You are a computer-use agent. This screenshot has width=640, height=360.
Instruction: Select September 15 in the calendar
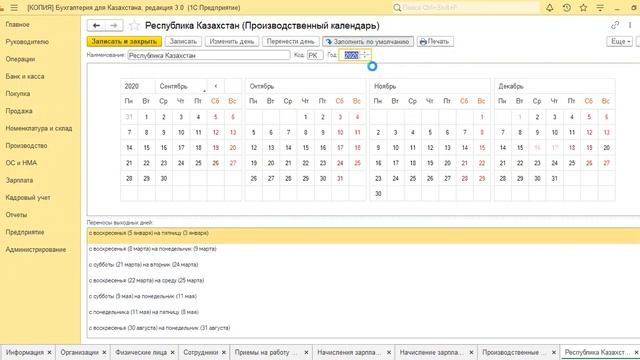(147, 148)
